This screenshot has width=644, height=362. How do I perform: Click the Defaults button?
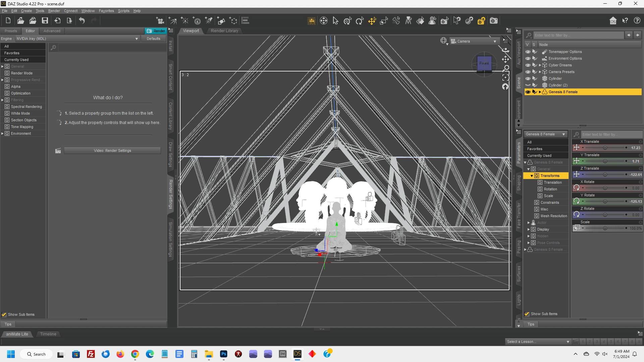[x=153, y=39]
